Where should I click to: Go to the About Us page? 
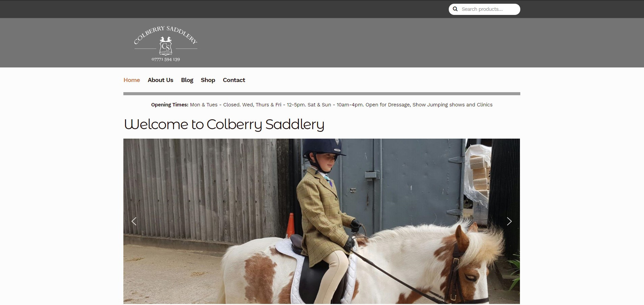[160, 80]
